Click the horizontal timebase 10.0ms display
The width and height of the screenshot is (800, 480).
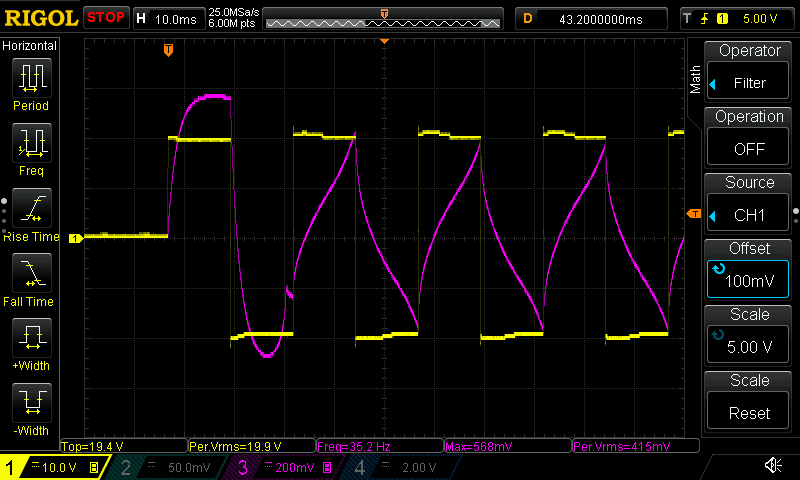tap(175, 19)
